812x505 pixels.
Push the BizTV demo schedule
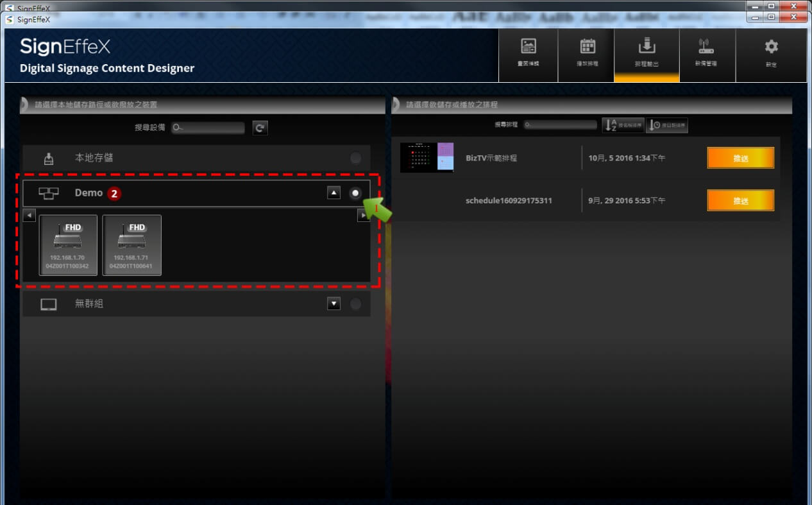[x=740, y=158]
